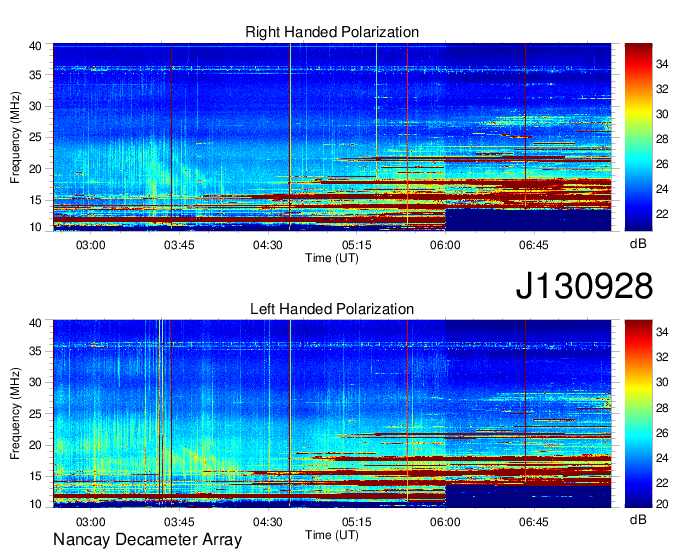Click 04:30 tick under Left Handed plot
680x552 pixels.
coord(268,522)
